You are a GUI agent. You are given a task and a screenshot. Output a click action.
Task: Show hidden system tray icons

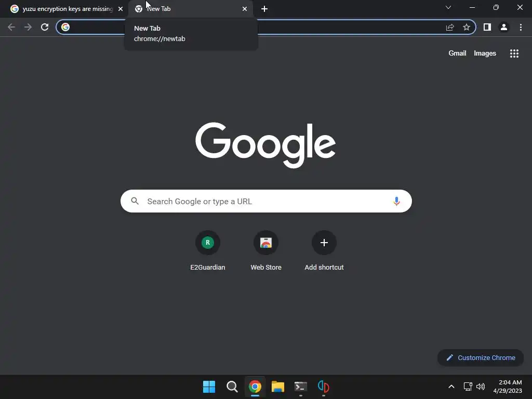point(451,387)
